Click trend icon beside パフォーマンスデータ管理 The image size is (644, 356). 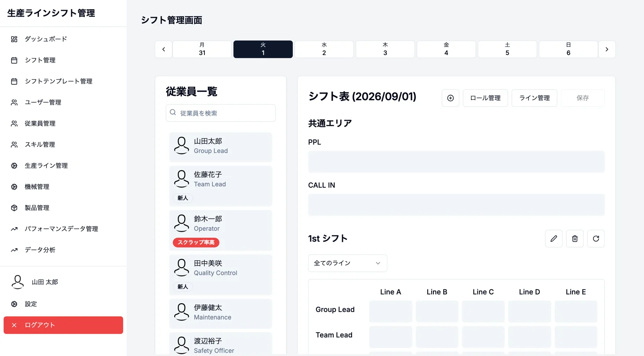point(14,229)
